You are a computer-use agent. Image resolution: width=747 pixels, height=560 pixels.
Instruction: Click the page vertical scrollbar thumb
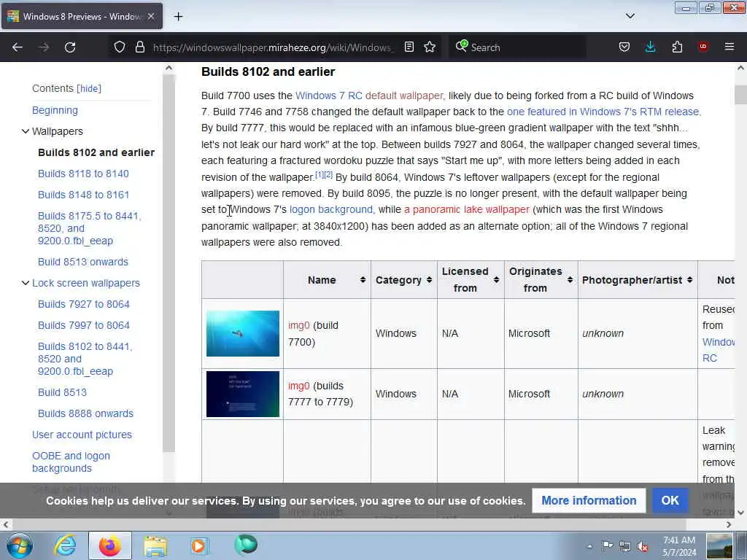pos(740,94)
